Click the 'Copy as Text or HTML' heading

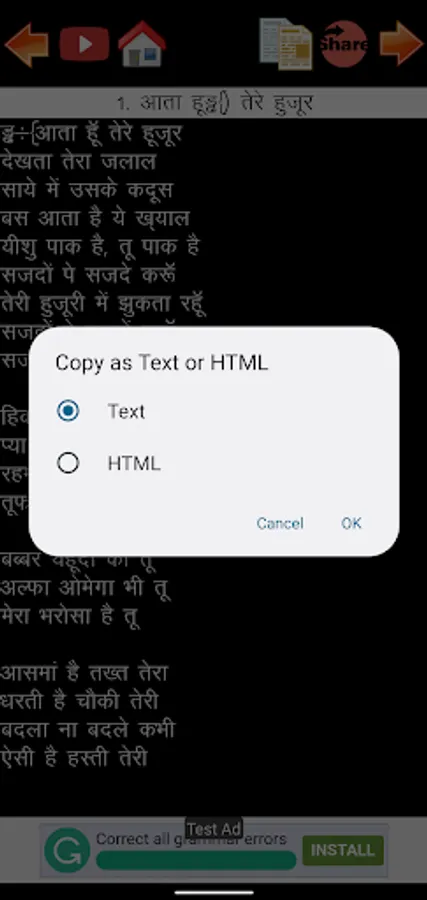pyautogui.click(x=161, y=363)
